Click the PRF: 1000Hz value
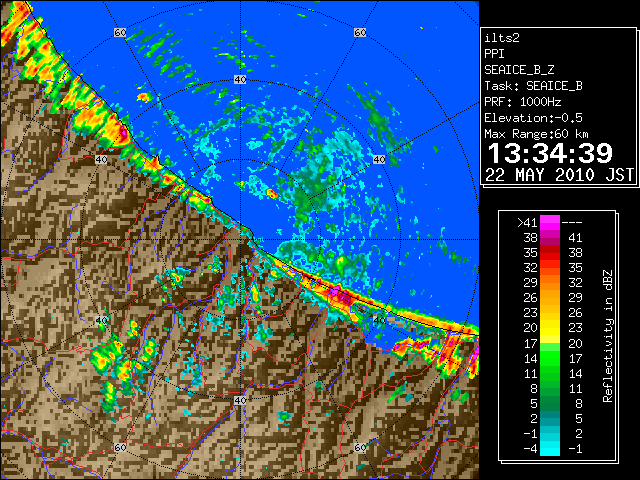 (523, 102)
